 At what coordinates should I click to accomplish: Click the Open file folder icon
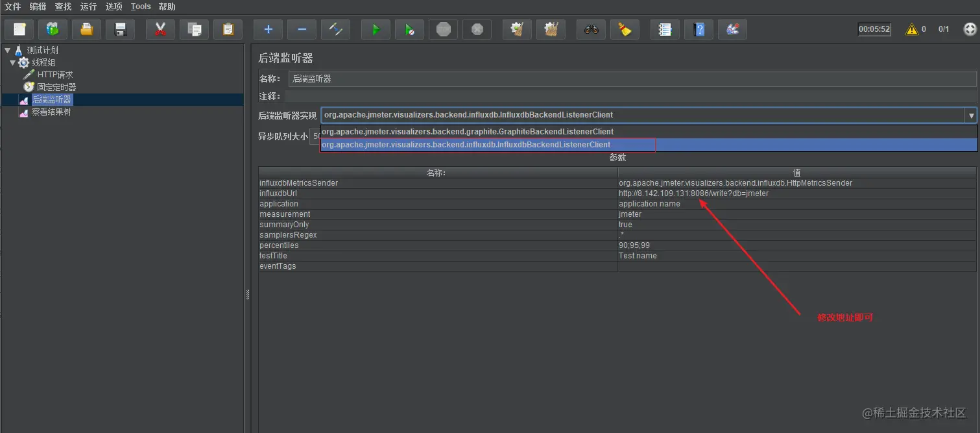click(87, 29)
